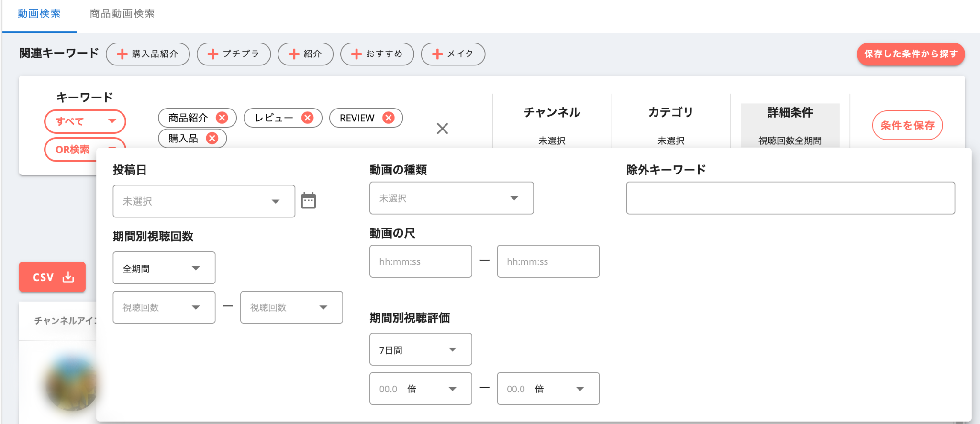Download results with the CSV button
Screen dimensions: 980x424
pos(52,277)
